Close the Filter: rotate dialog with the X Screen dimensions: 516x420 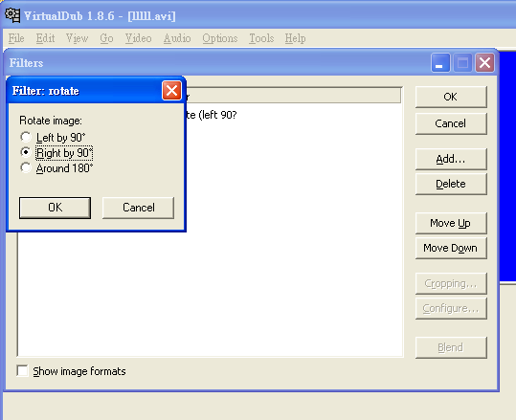tap(171, 91)
